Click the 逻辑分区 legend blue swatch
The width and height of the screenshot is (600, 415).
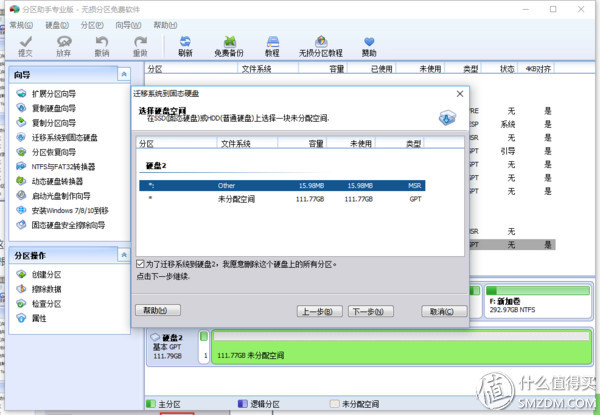click(x=243, y=404)
